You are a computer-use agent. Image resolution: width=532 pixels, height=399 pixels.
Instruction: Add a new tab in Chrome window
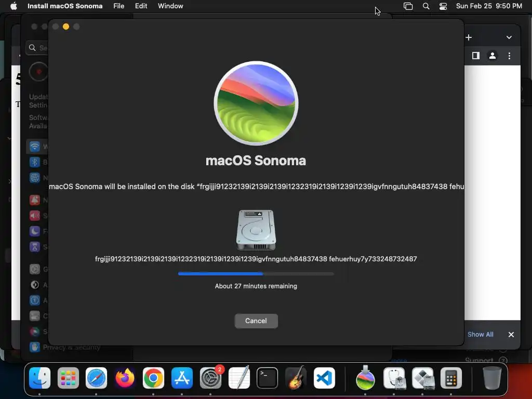tap(469, 37)
